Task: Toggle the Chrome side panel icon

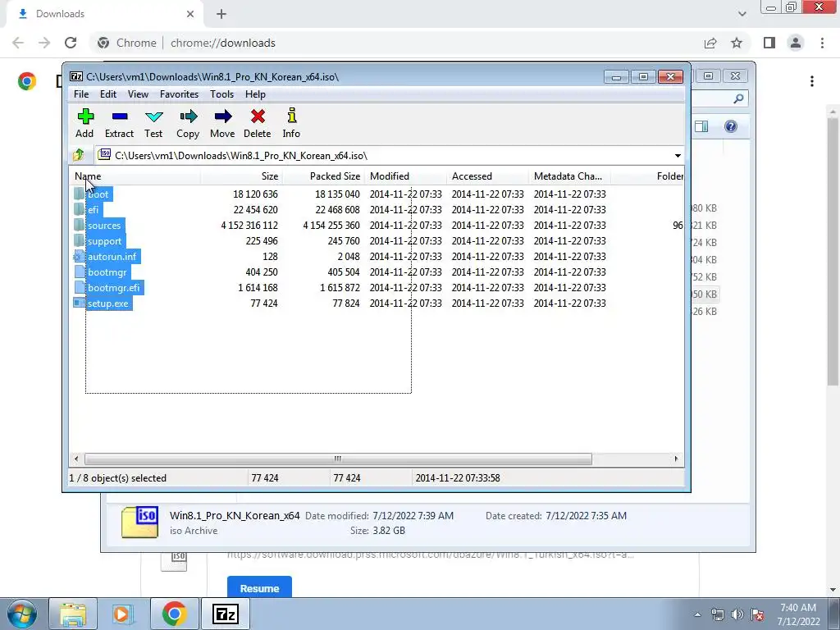Action: [x=769, y=43]
